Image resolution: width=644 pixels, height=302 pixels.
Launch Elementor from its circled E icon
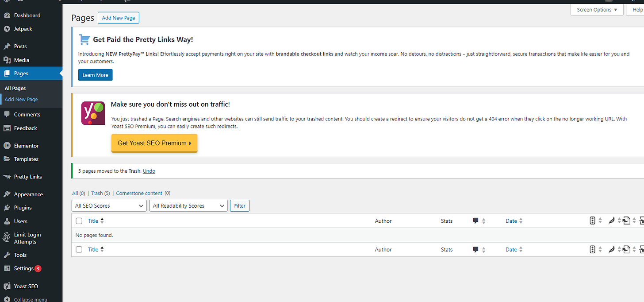point(7,146)
